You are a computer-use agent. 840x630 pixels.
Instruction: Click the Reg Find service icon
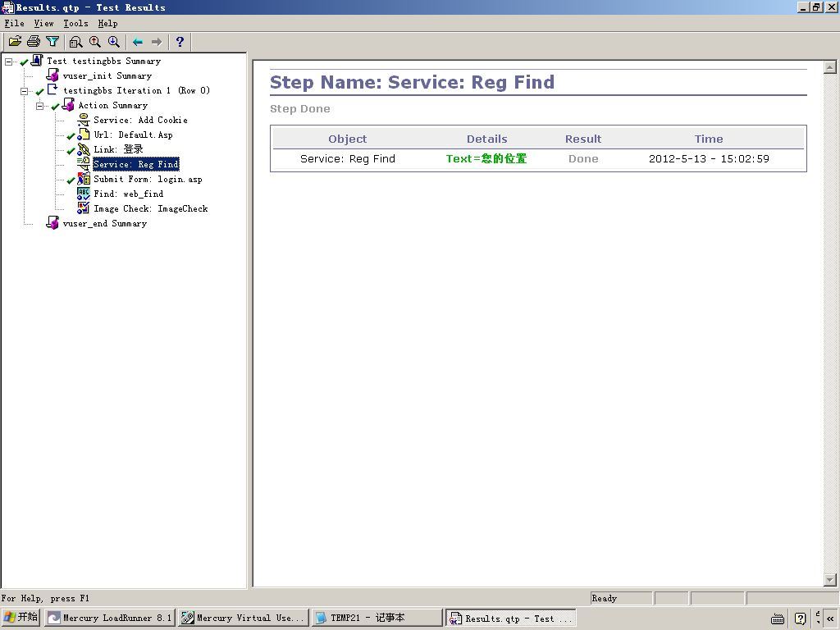click(84, 164)
